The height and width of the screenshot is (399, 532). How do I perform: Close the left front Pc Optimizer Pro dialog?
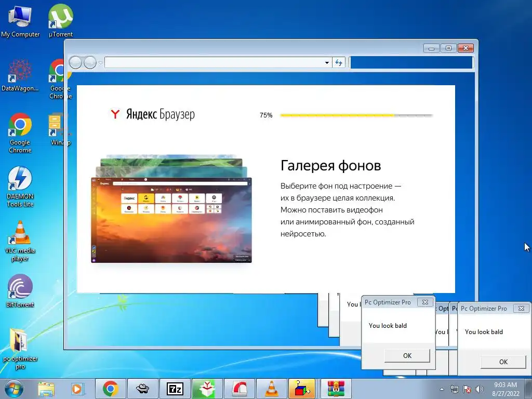tap(425, 302)
